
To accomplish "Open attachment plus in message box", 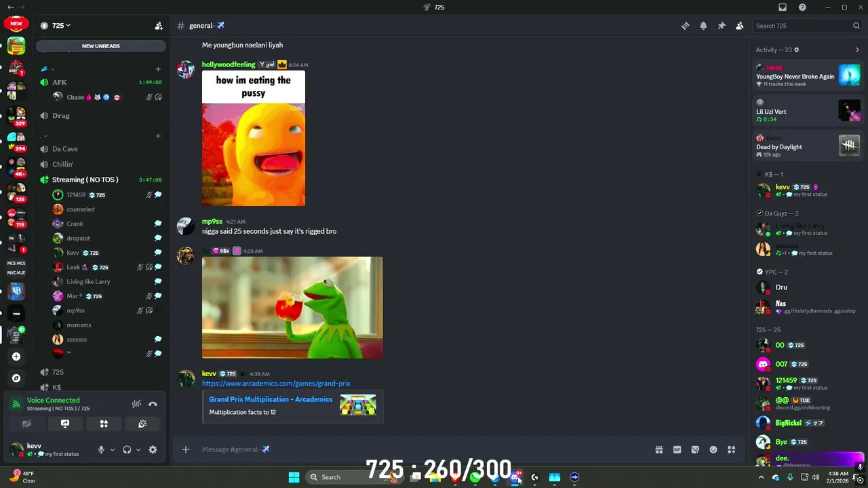I will tap(186, 449).
